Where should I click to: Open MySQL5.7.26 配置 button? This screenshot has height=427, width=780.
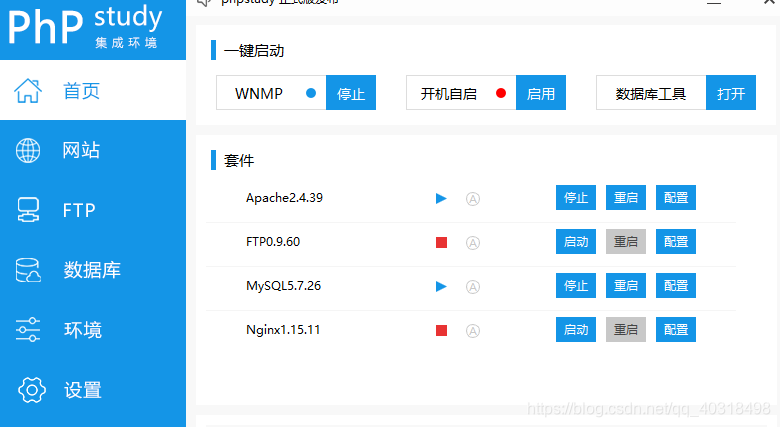[x=676, y=286]
